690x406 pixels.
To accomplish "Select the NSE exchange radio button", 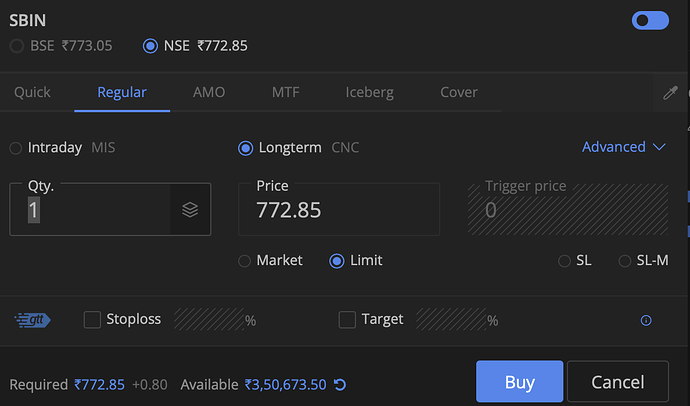I will tap(150, 46).
